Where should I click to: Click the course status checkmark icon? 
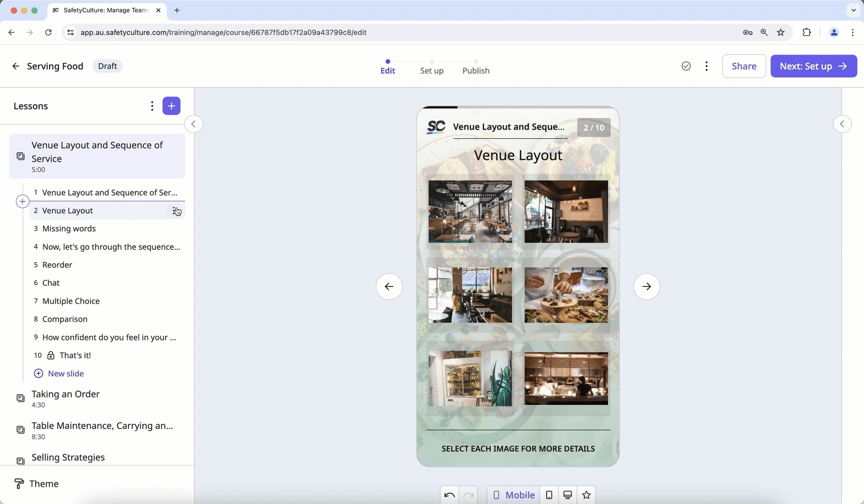(686, 66)
